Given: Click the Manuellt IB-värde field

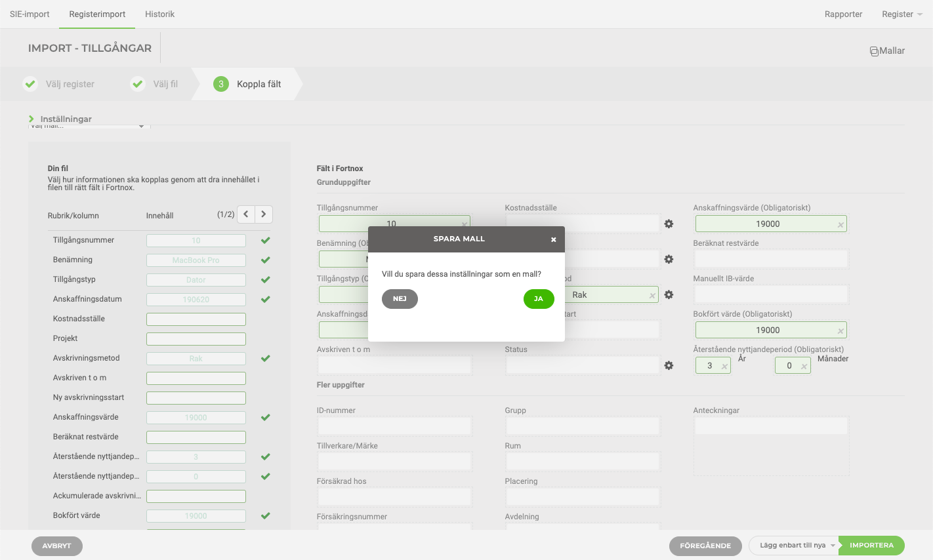Looking at the screenshot, I should point(771,294).
